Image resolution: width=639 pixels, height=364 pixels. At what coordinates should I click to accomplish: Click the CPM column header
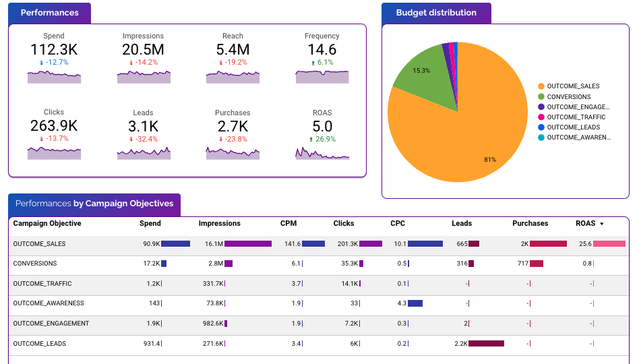coord(288,224)
